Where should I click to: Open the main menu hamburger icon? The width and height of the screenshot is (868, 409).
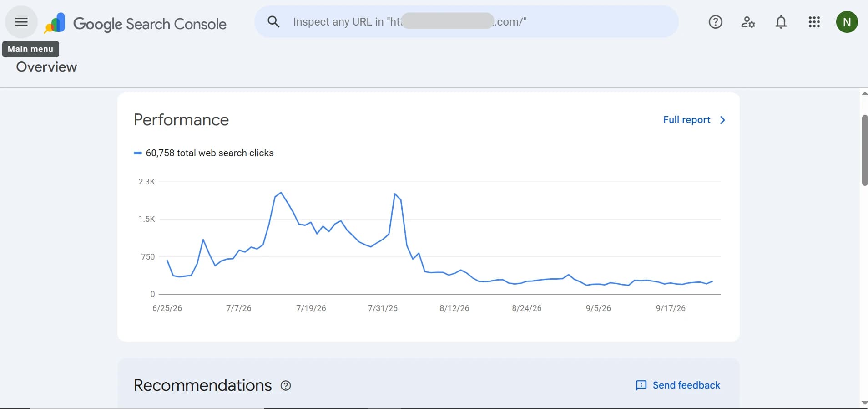[21, 22]
